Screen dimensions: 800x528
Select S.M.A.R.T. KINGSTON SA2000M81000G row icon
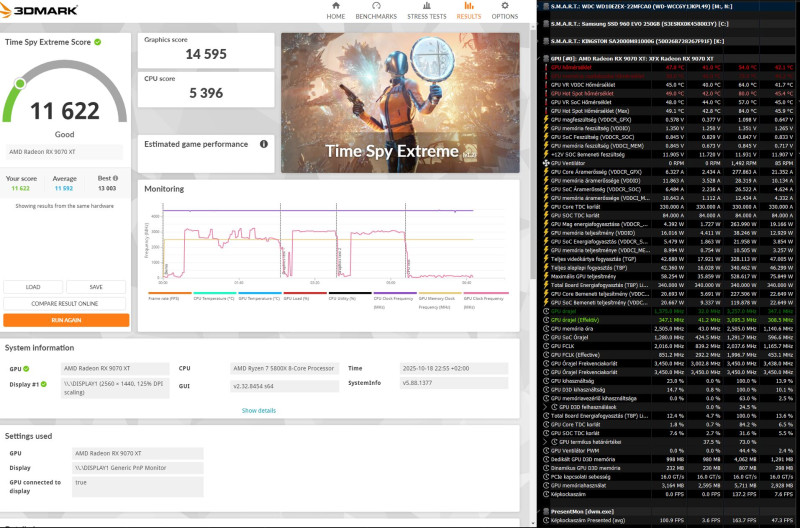[x=546, y=41]
